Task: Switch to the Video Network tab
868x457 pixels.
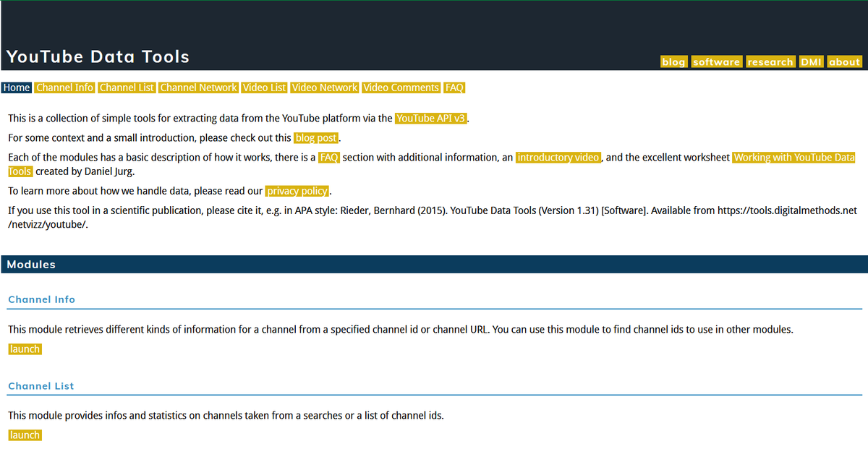Action: tap(325, 87)
